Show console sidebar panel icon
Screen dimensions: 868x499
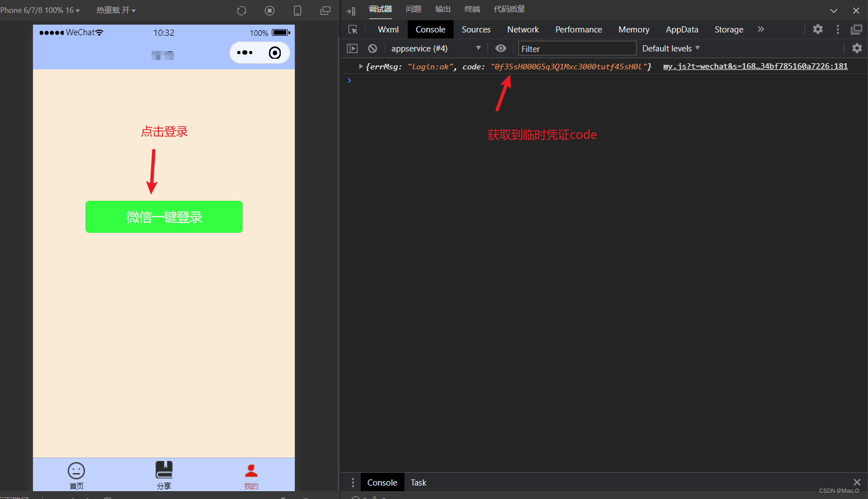tap(352, 49)
